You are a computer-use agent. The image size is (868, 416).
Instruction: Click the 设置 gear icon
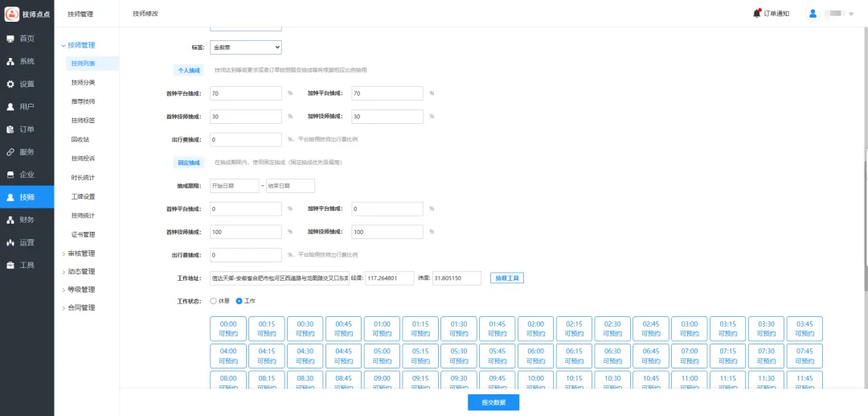[10, 84]
